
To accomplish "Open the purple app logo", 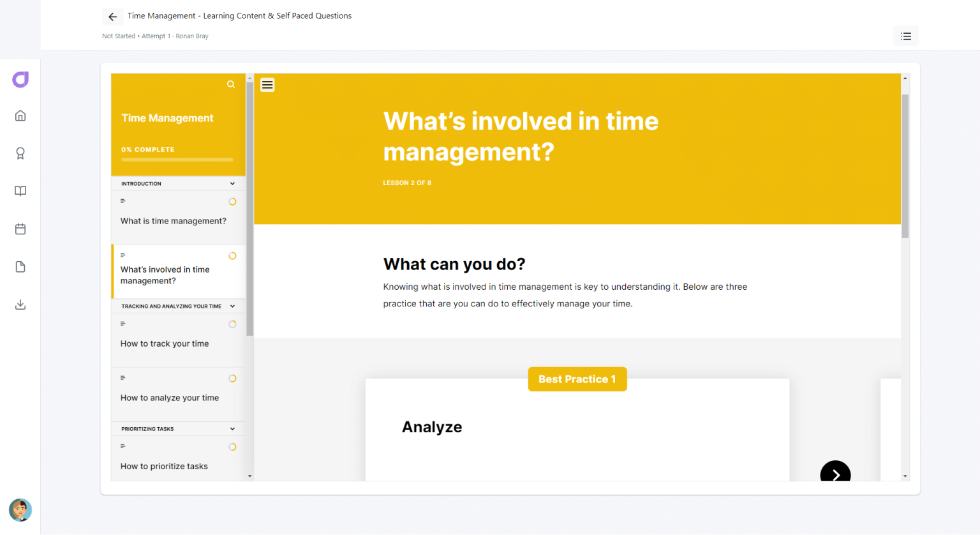I will pos(20,79).
